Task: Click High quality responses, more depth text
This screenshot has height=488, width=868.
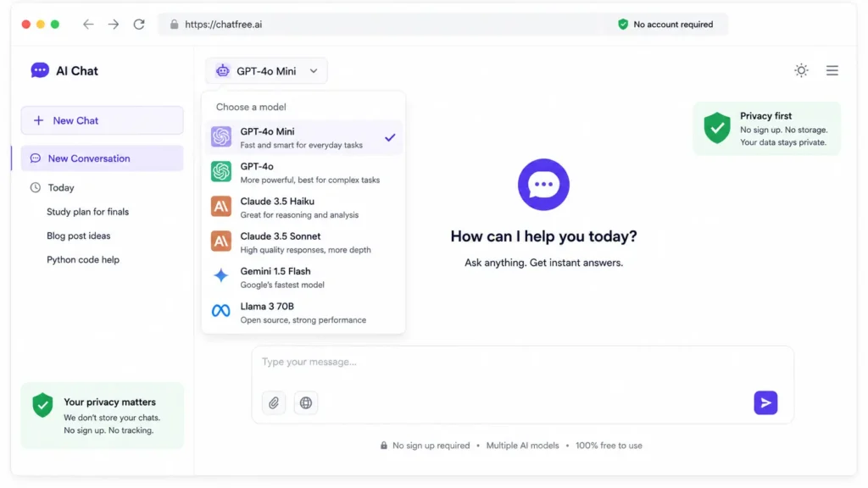Action: [x=305, y=250]
